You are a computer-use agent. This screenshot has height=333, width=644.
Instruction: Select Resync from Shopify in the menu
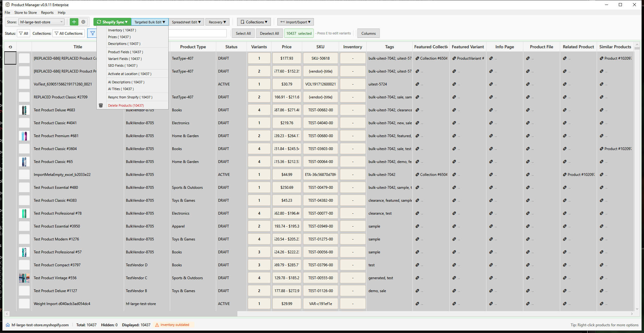(x=130, y=97)
